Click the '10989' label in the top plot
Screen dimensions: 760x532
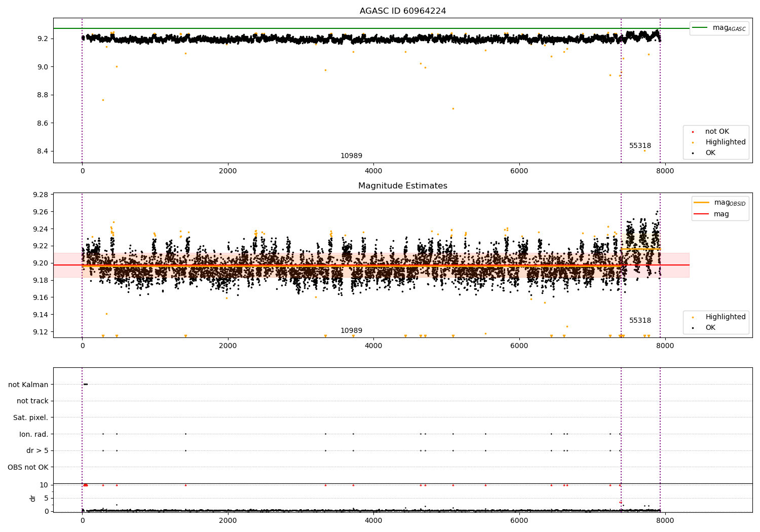(351, 156)
